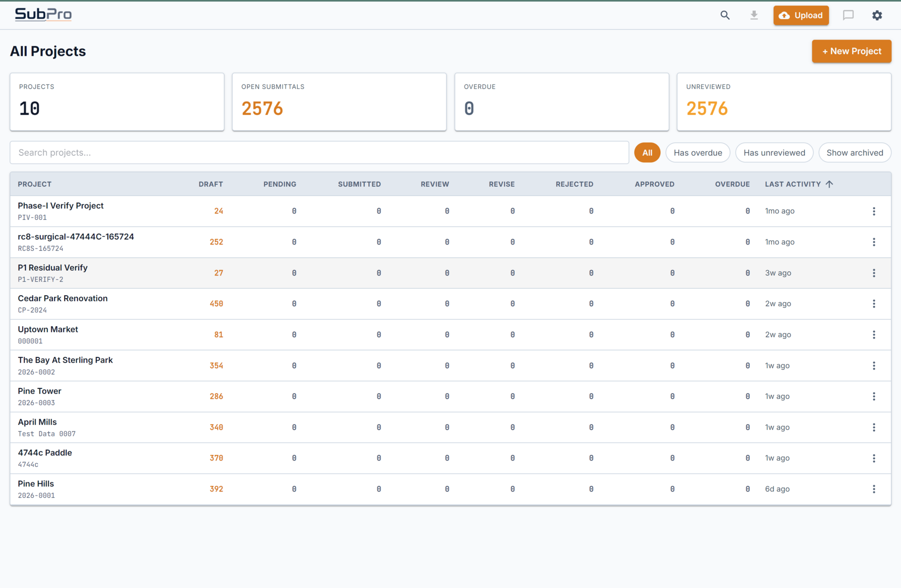Open the P1 Residual Verify project
The height and width of the screenshot is (588, 901).
pyautogui.click(x=53, y=268)
